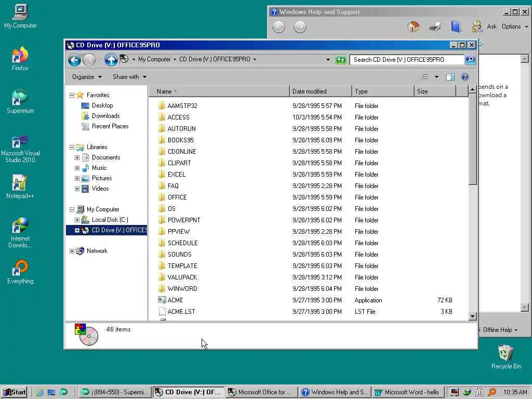This screenshot has height=399, width=532.
Task: Select the POWERPNT folder row
Action: [x=305, y=220]
